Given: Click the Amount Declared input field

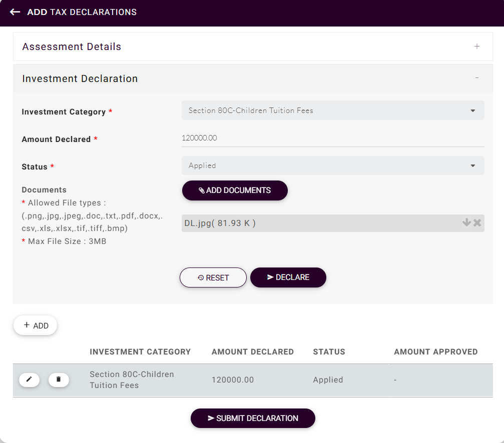Looking at the screenshot, I should pos(333,138).
